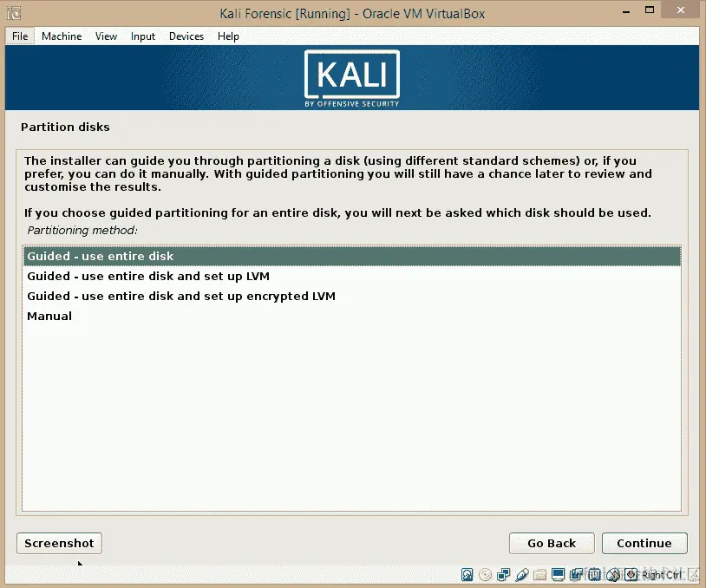Click the Partitioning method label

click(x=82, y=230)
